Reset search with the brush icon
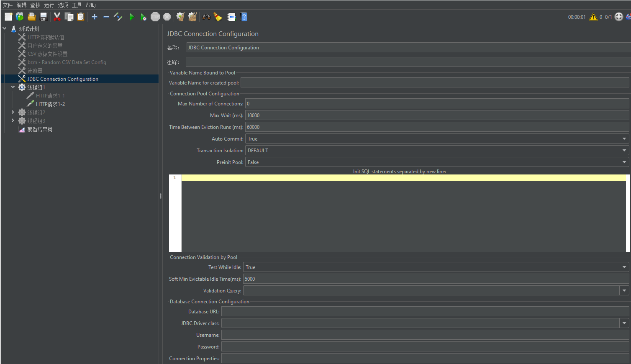The height and width of the screenshot is (364, 631). [218, 17]
